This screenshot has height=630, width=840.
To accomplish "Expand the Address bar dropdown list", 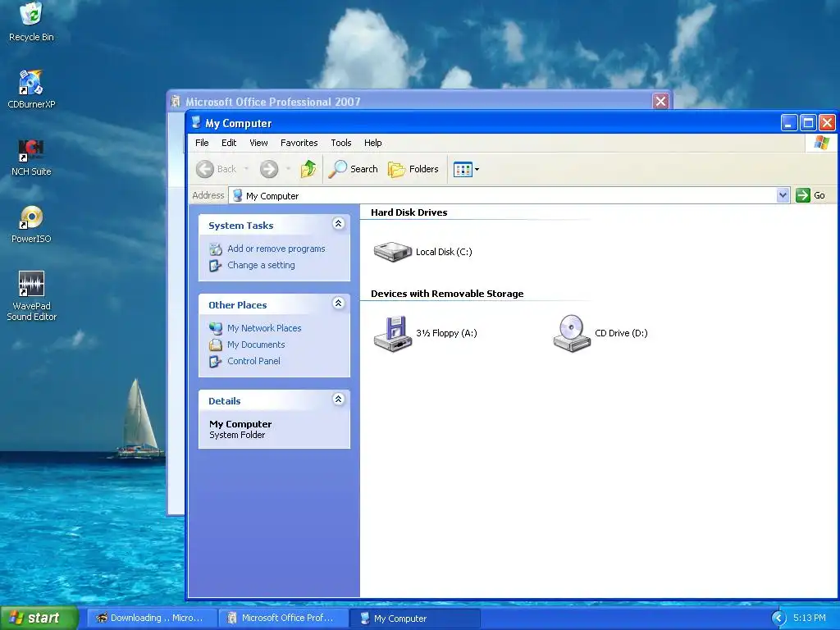I will [x=783, y=195].
